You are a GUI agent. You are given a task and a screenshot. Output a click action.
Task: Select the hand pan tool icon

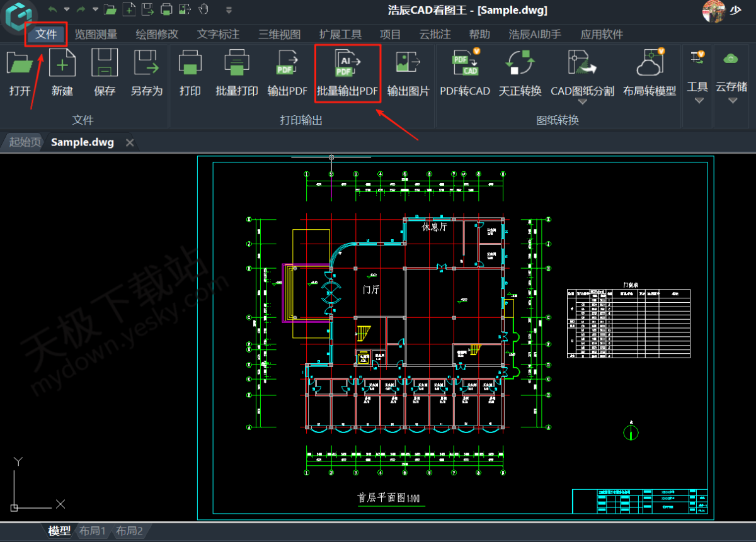coord(203,9)
